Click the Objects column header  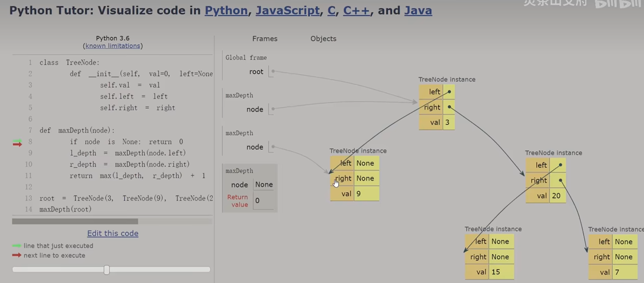tap(323, 39)
